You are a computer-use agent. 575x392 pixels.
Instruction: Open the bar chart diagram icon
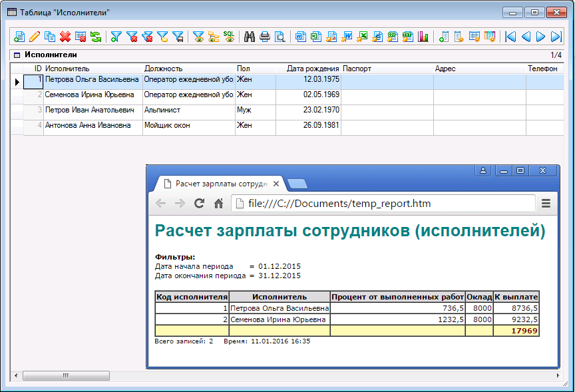click(423, 37)
